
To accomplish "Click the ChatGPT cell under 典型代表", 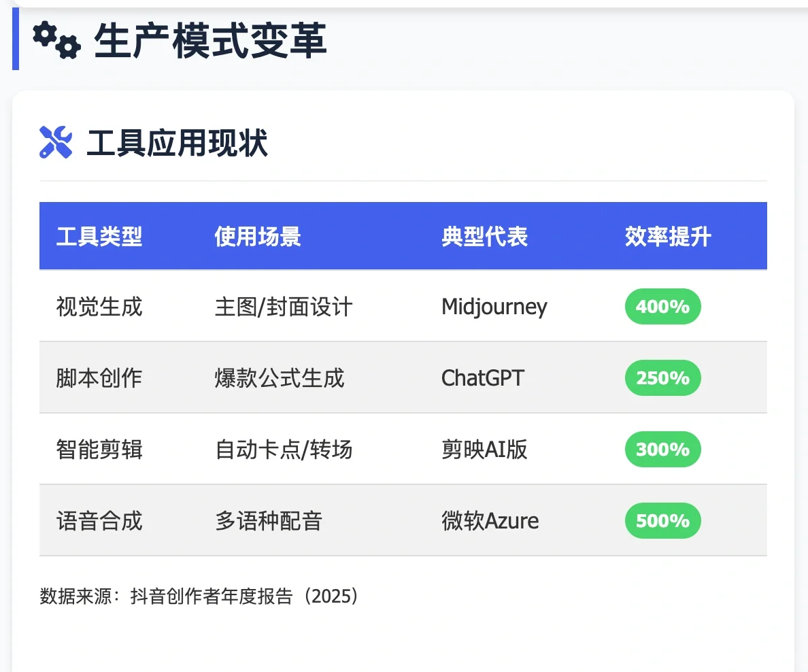I will (x=484, y=378).
